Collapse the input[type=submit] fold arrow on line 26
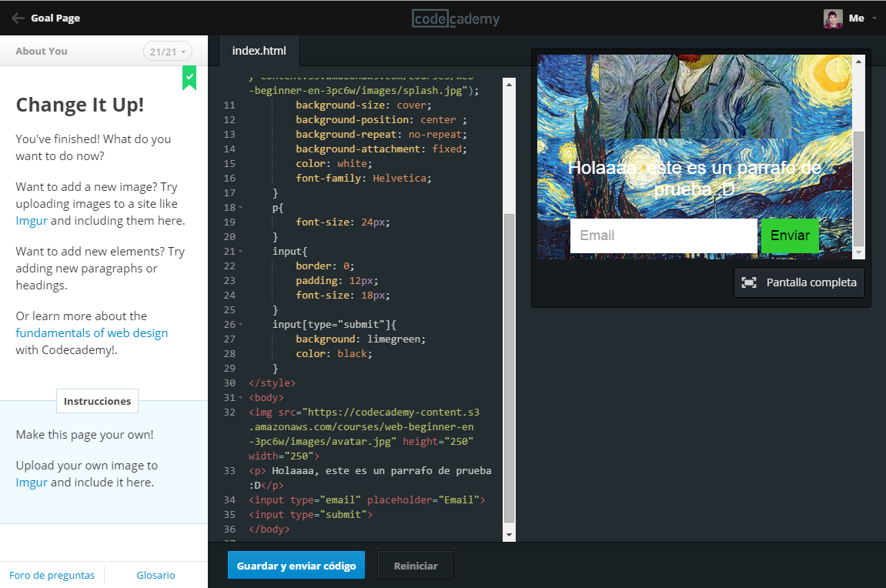Viewport: 886px width, 588px height. pos(241,325)
